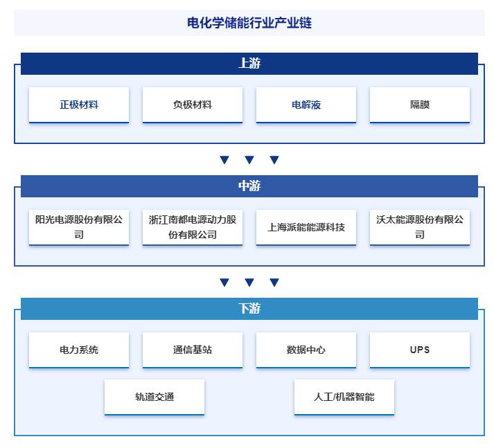Open 阳光电源股份有限公司 company card
494x448 pixels.
click(79, 227)
